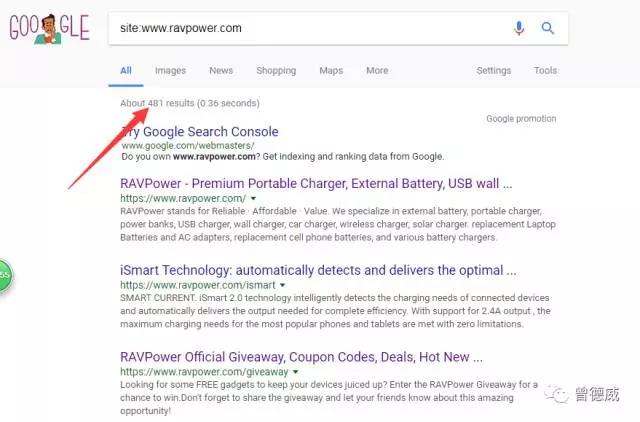
Task: Switch to the News tab
Action: pos(221,70)
